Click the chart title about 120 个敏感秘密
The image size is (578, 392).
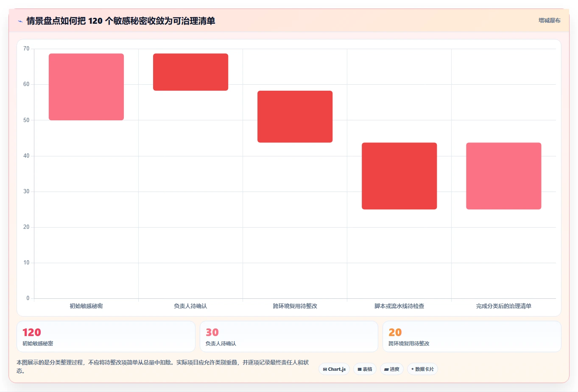(121, 21)
